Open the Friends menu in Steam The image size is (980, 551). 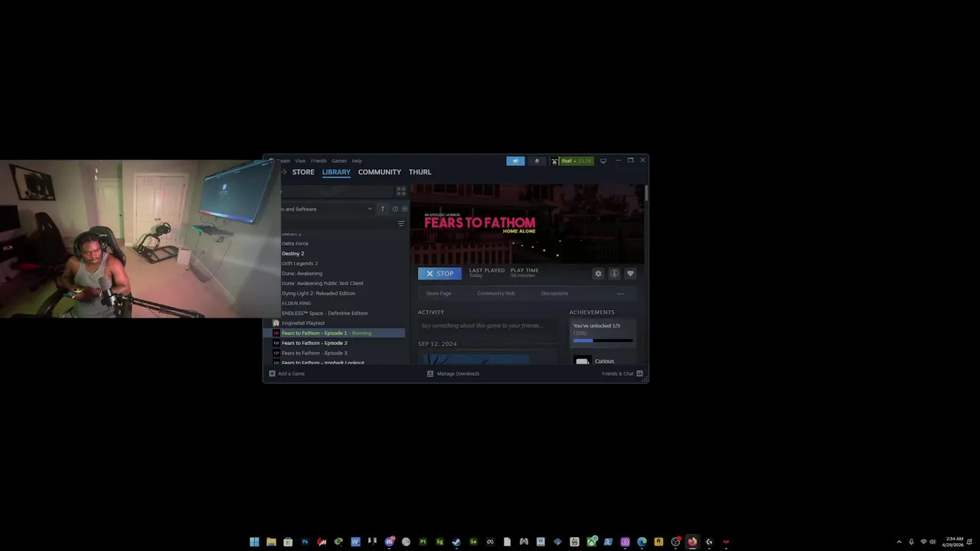click(318, 161)
